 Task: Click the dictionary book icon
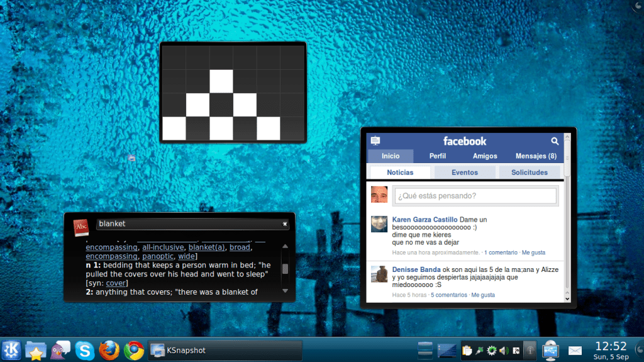coord(81,227)
